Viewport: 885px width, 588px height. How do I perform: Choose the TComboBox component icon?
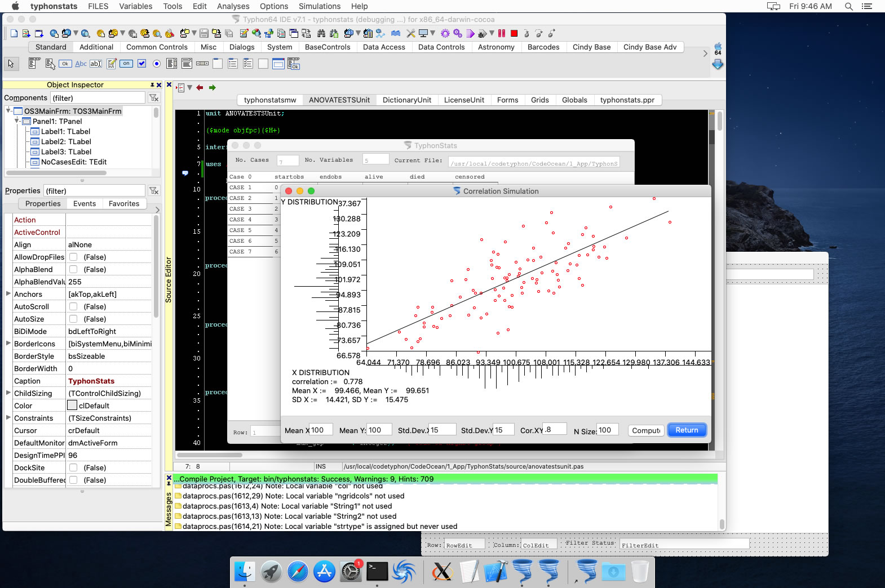click(187, 64)
